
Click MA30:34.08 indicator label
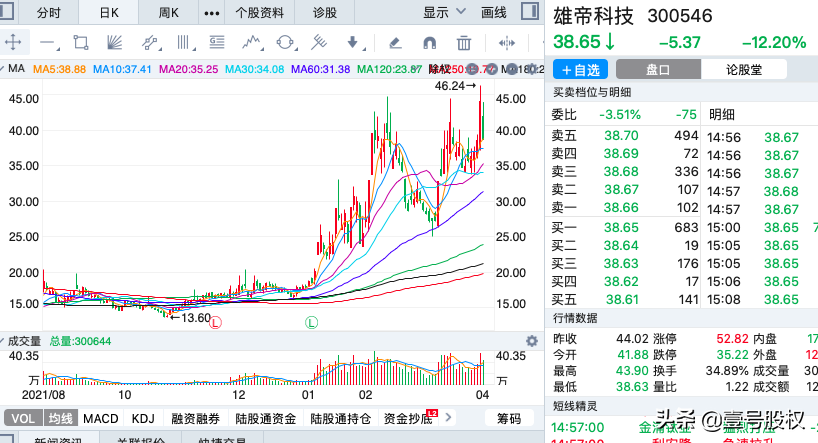click(255, 69)
